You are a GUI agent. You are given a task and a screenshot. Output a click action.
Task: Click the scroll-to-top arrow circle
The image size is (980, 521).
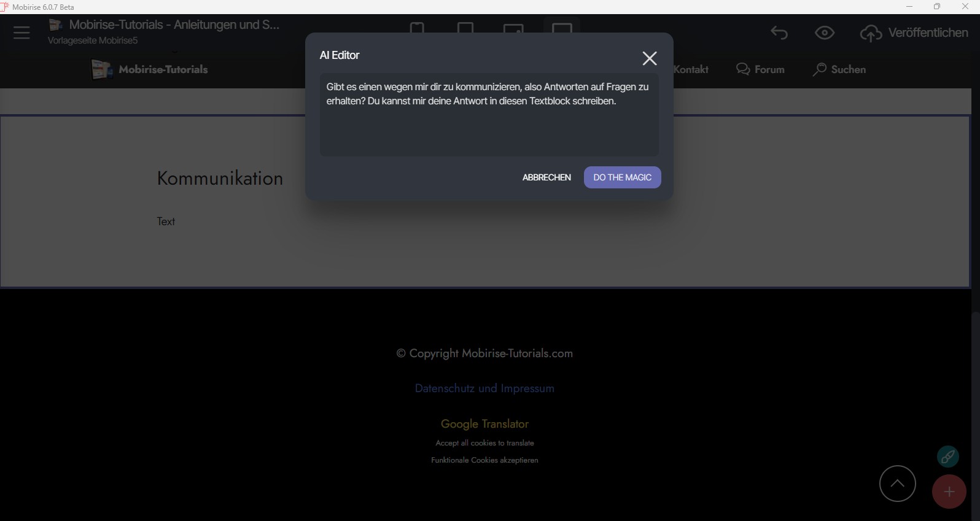tap(897, 484)
